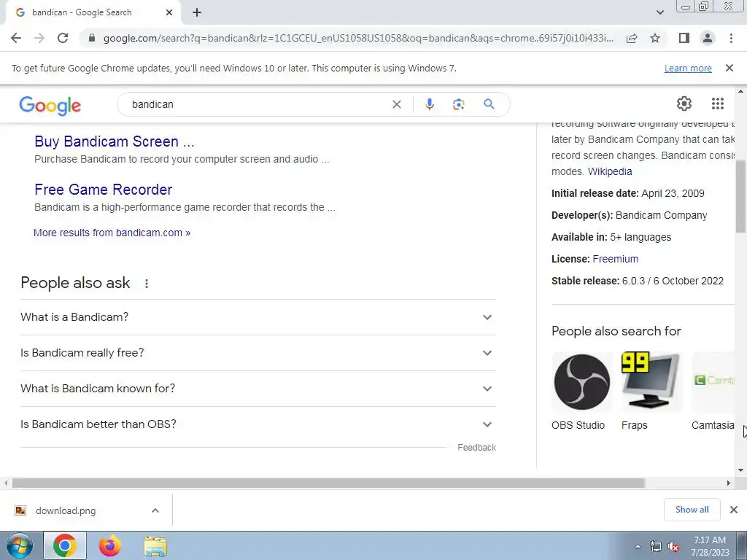
Task: Open Google apps grid
Action: pos(718,104)
